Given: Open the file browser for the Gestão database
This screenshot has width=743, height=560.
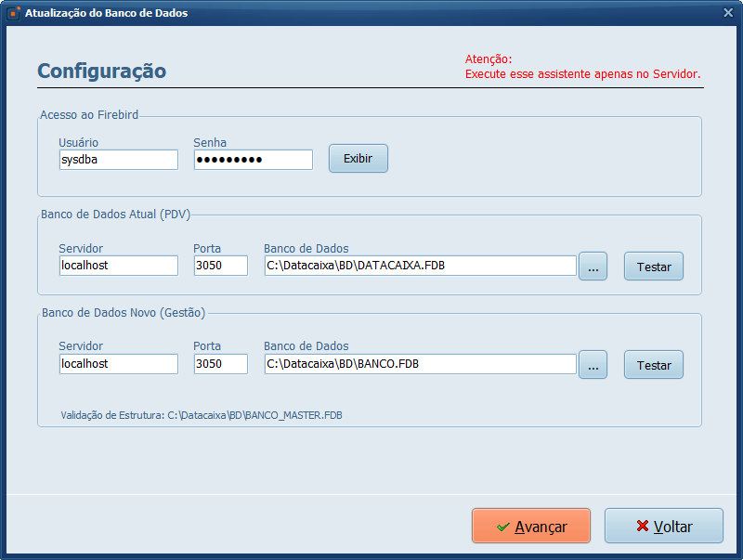Looking at the screenshot, I should pos(593,365).
